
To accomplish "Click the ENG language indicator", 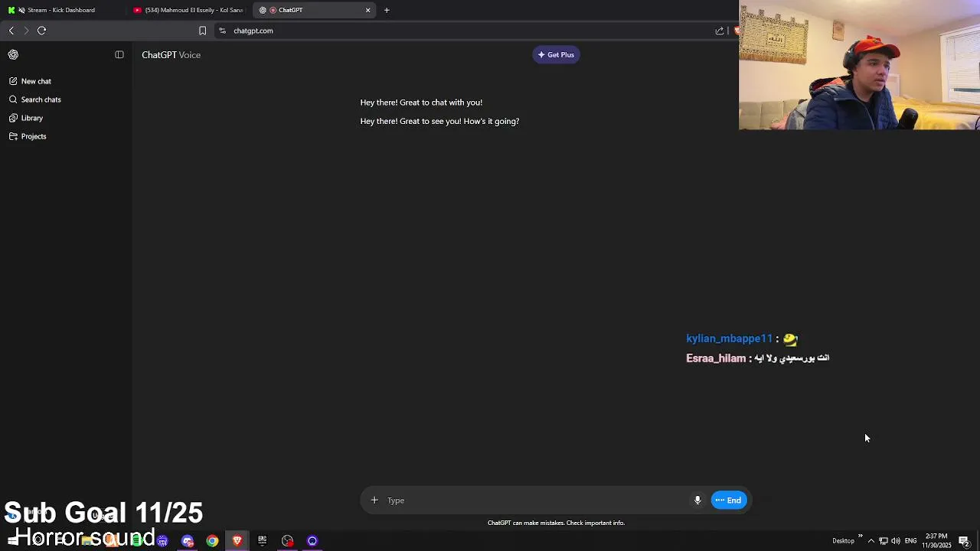I will tap(910, 541).
